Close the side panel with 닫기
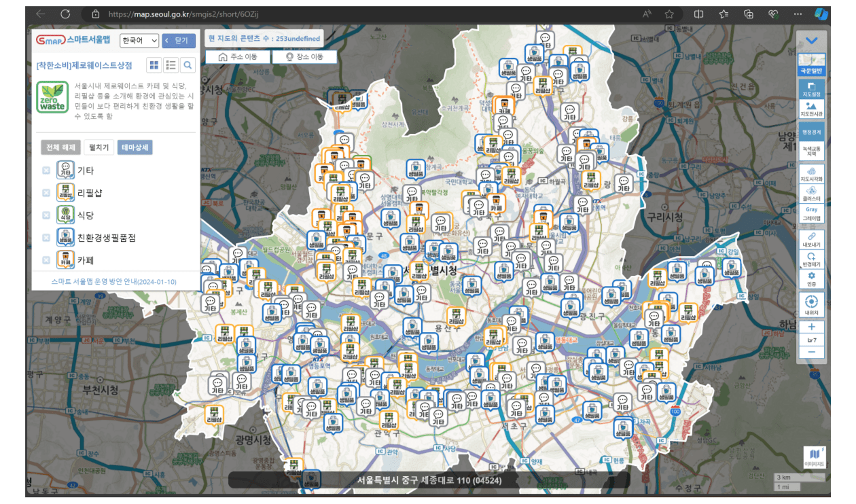 click(179, 41)
